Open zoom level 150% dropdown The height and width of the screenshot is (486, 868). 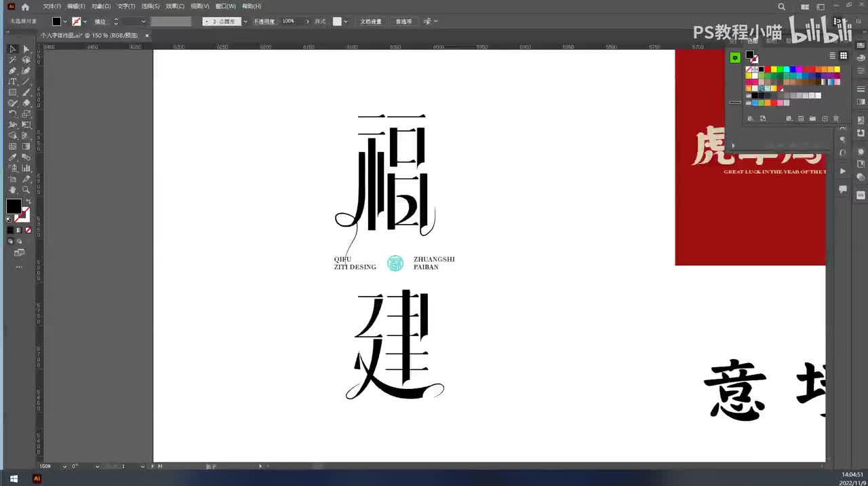[64, 466]
